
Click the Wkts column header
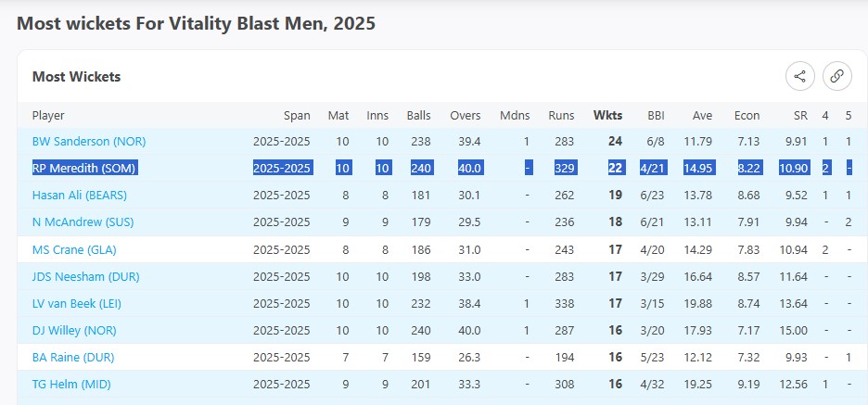tap(607, 116)
